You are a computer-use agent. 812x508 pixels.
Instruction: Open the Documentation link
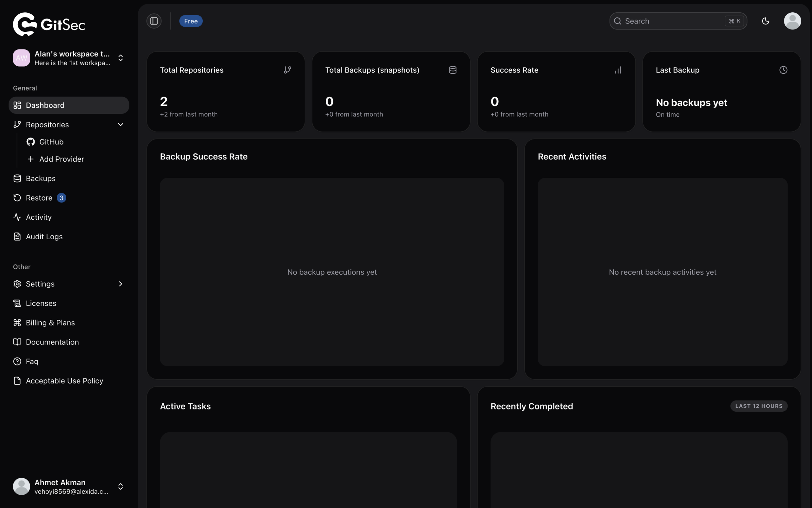coord(52,342)
